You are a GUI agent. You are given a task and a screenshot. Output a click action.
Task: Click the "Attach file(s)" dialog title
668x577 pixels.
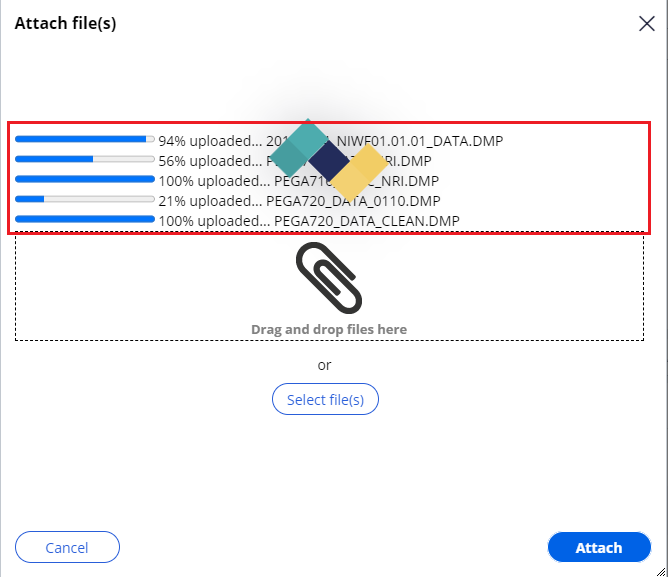[65, 23]
